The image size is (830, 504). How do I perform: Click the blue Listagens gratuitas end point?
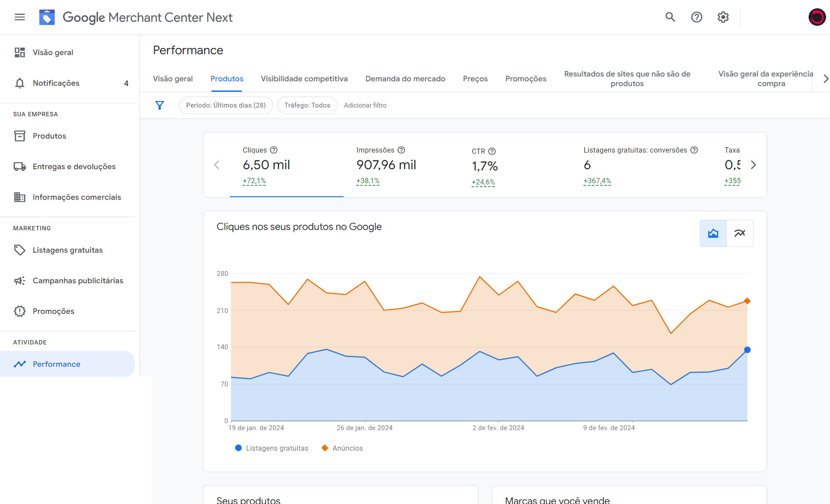pyautogui.click(x=747, y=350)
